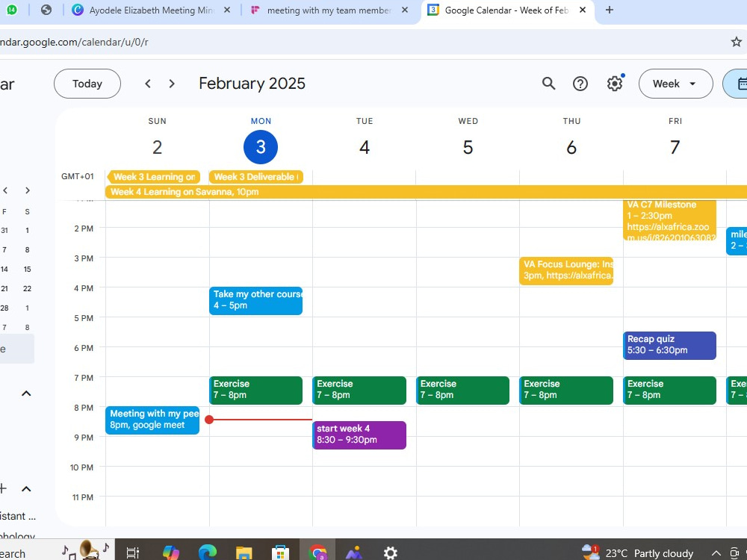Open Take my other course event

coord(255,300)
